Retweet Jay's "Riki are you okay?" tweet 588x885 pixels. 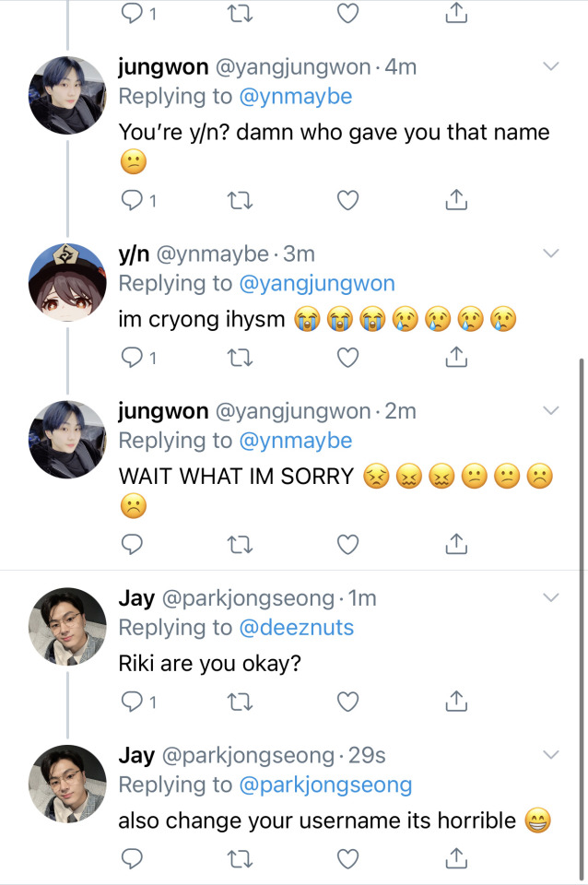click(240, 702)
